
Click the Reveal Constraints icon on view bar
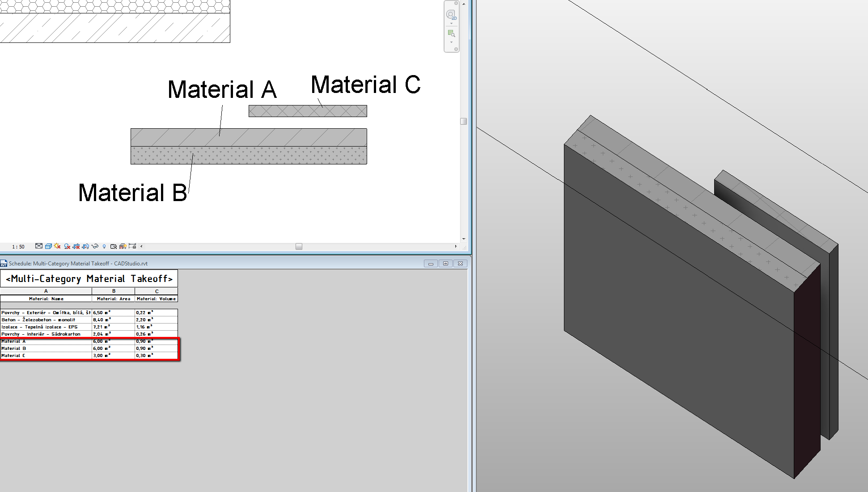132,246
